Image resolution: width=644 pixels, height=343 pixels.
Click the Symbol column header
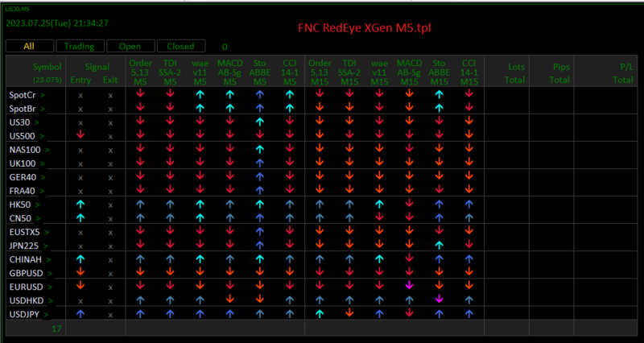point(47,67)
